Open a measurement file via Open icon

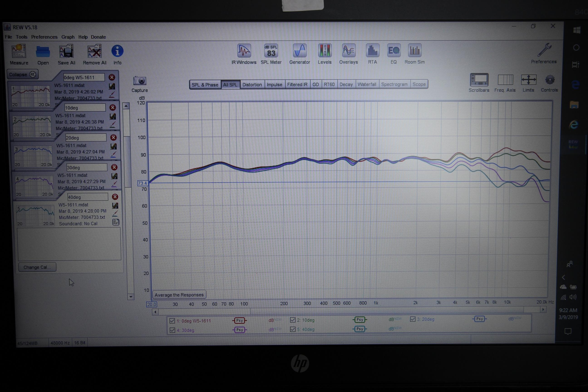pos(43,52)
